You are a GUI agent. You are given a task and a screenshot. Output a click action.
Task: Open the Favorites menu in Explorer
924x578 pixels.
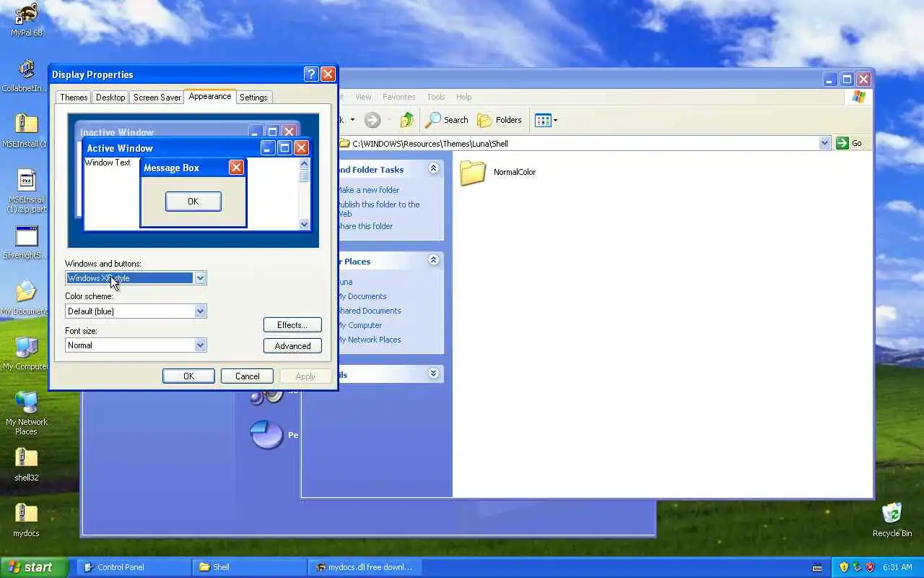coord(398,97)
